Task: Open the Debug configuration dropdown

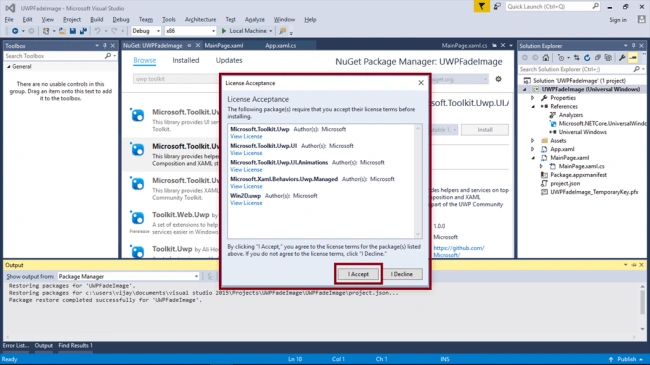Action: [x=146, y=31]
